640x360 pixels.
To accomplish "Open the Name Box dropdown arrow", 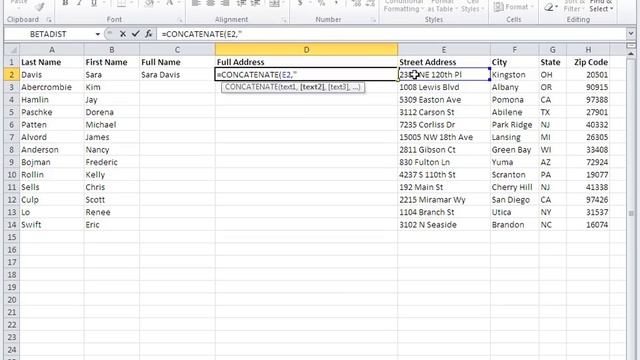I will click(97, 34).
